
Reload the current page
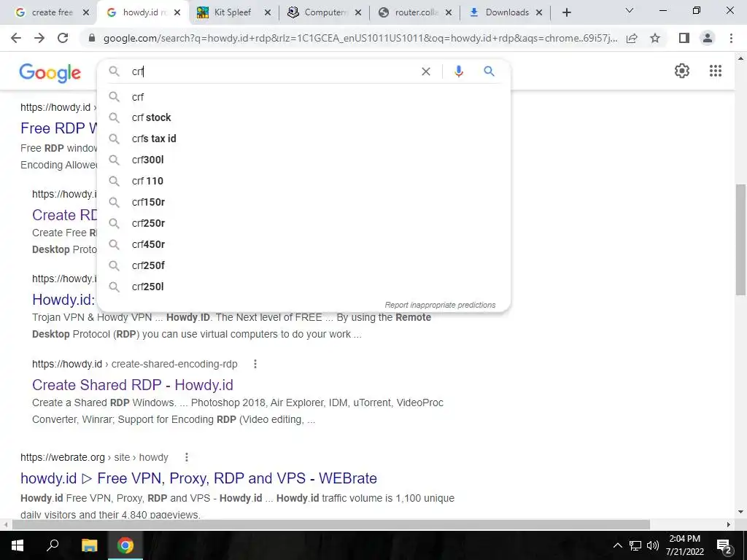tap(63, 38)
